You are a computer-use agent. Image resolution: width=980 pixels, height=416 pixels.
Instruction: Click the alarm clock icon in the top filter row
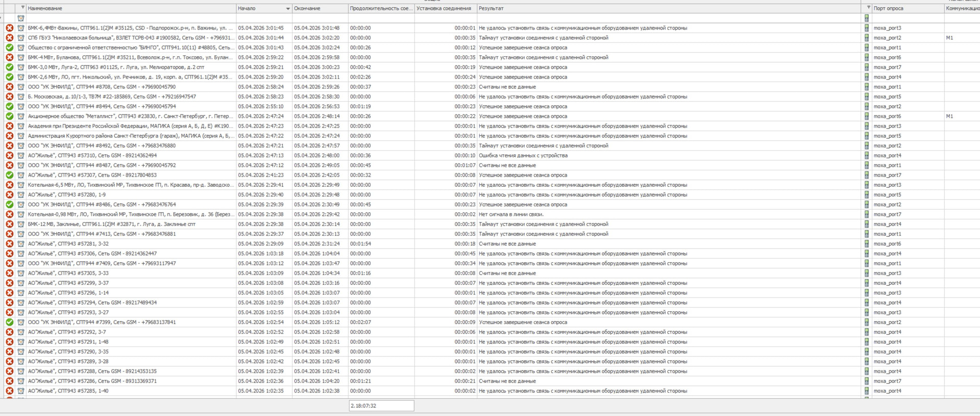point(21,18)
